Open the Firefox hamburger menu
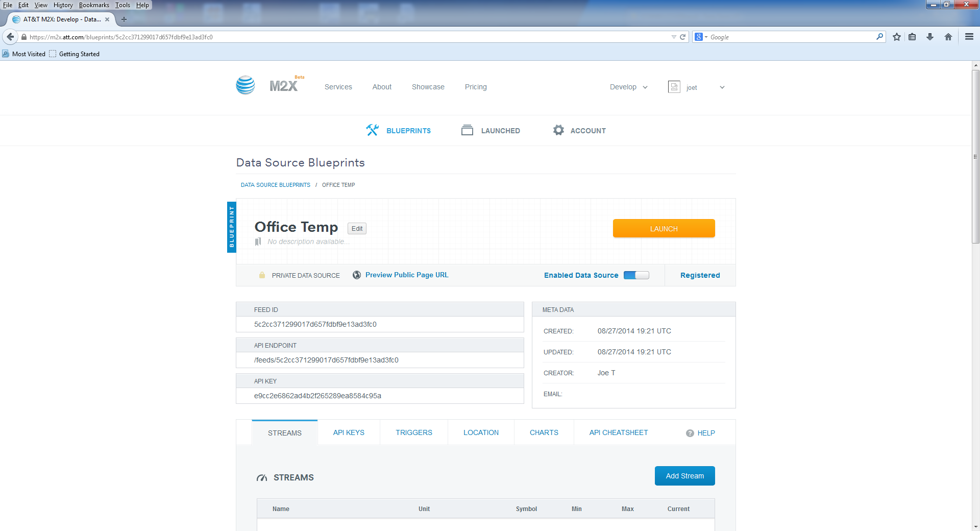This screenshot has width=980, height=531. coord(969,37)
